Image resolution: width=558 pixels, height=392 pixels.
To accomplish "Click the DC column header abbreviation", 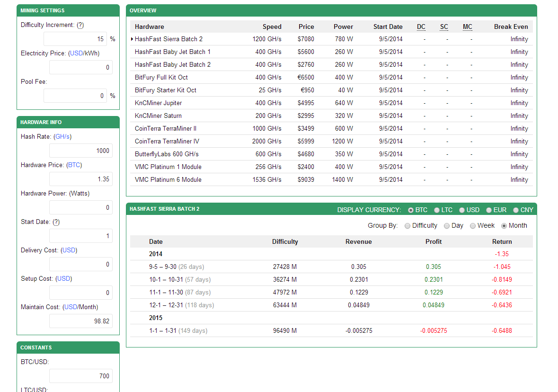I will pyautogui.click(x=421, y=27).
